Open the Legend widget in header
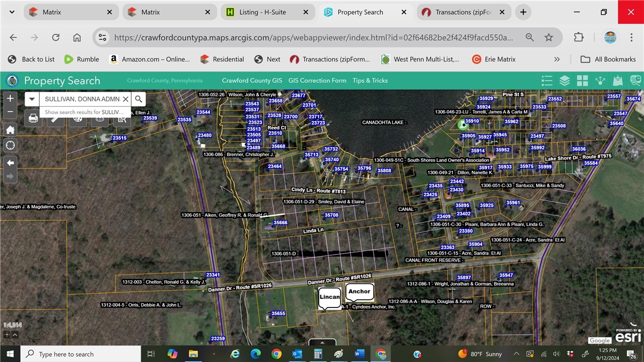 pyautogui.click(x=547, y=81)
